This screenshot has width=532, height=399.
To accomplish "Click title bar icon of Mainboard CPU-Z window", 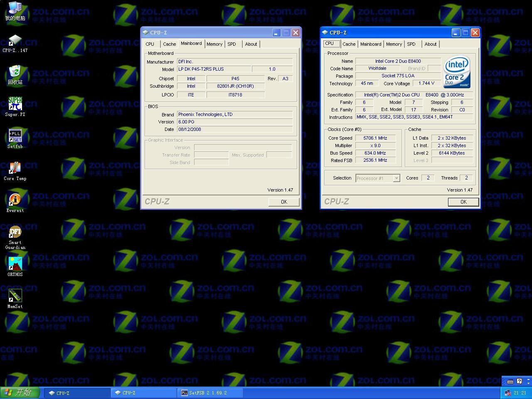I will tap(145, 32).
